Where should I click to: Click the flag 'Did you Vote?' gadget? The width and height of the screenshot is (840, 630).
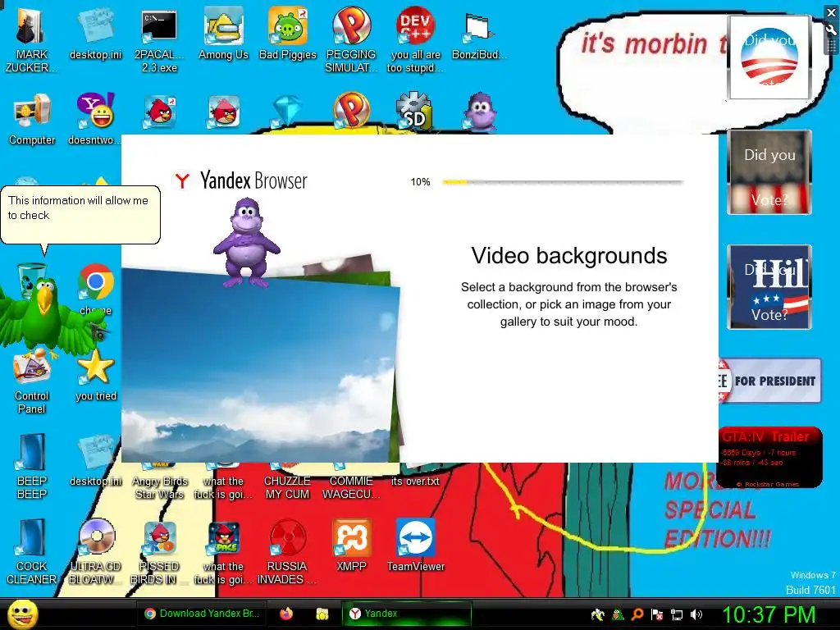tap(769, 172)
